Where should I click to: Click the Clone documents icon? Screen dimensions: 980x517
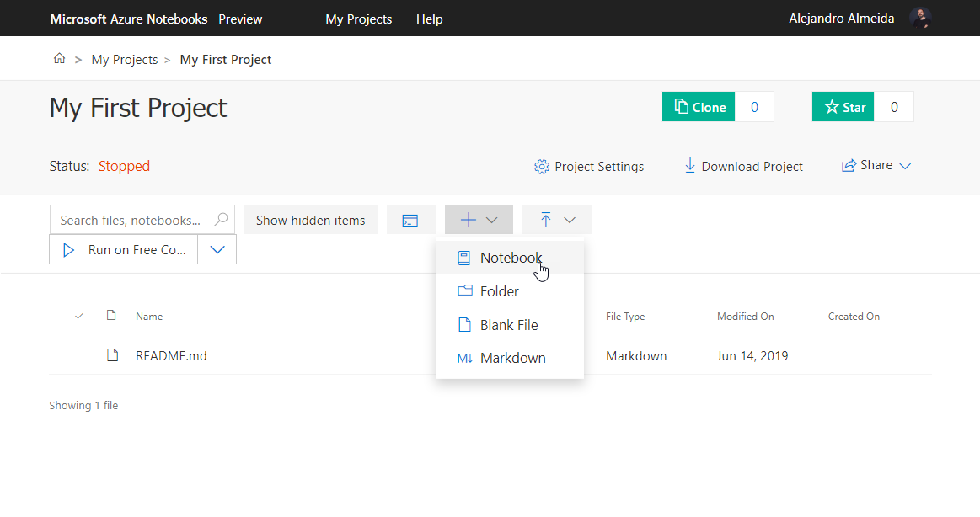[x=681, y=107]
